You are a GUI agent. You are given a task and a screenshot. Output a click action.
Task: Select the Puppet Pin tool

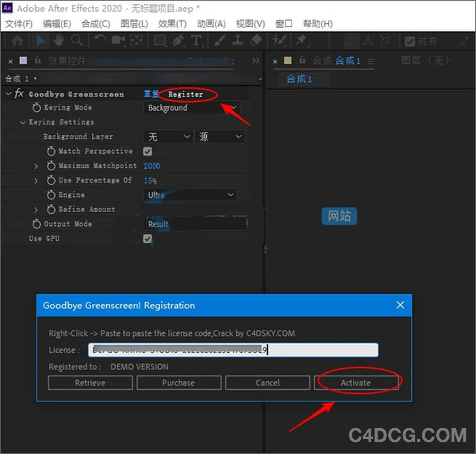coord(301,41)
